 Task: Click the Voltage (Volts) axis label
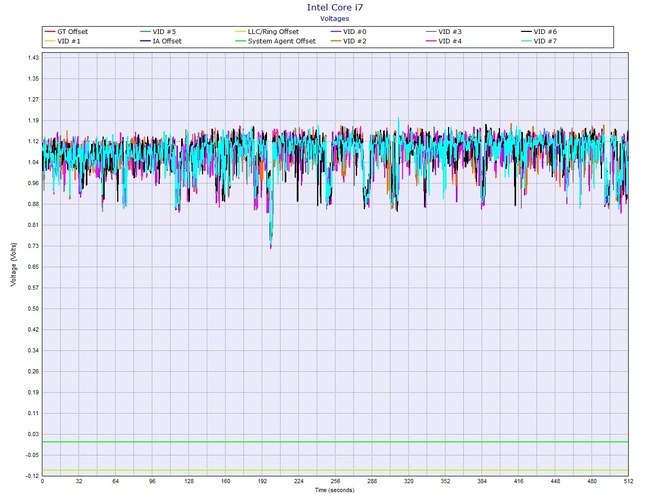13,264
